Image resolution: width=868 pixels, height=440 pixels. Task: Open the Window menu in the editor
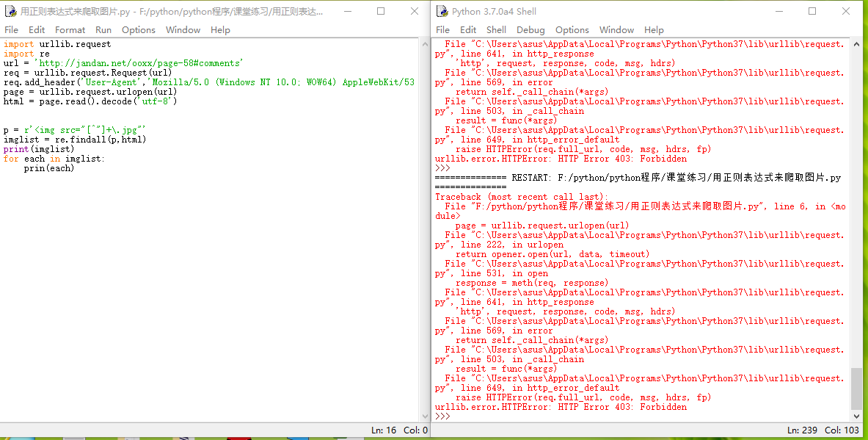click(183, 30)
